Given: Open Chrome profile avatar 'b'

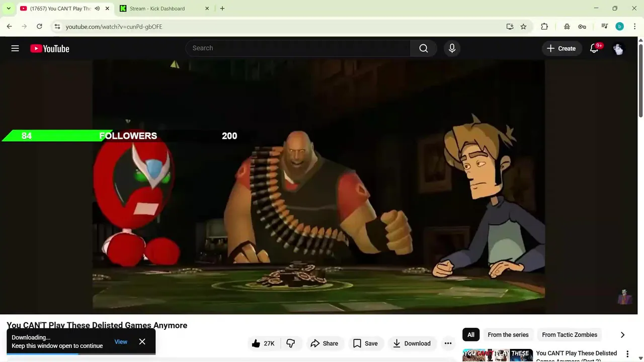Looking at the screenshot, I should [620, 27].
